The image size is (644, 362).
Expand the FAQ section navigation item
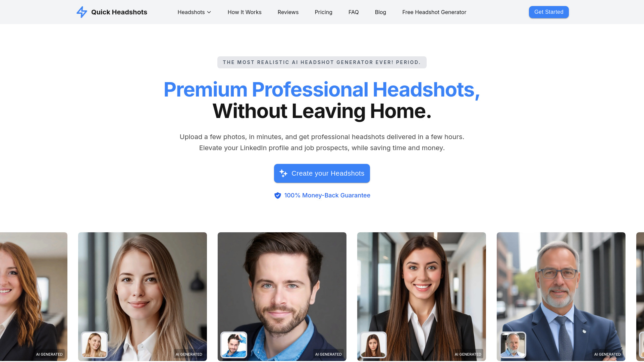coord(354,12)
